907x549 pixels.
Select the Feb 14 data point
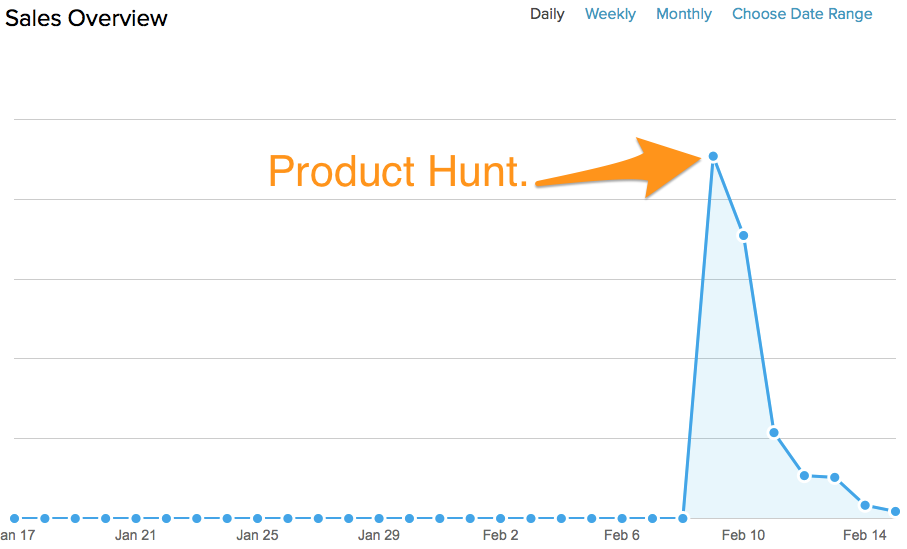(865, 505)
